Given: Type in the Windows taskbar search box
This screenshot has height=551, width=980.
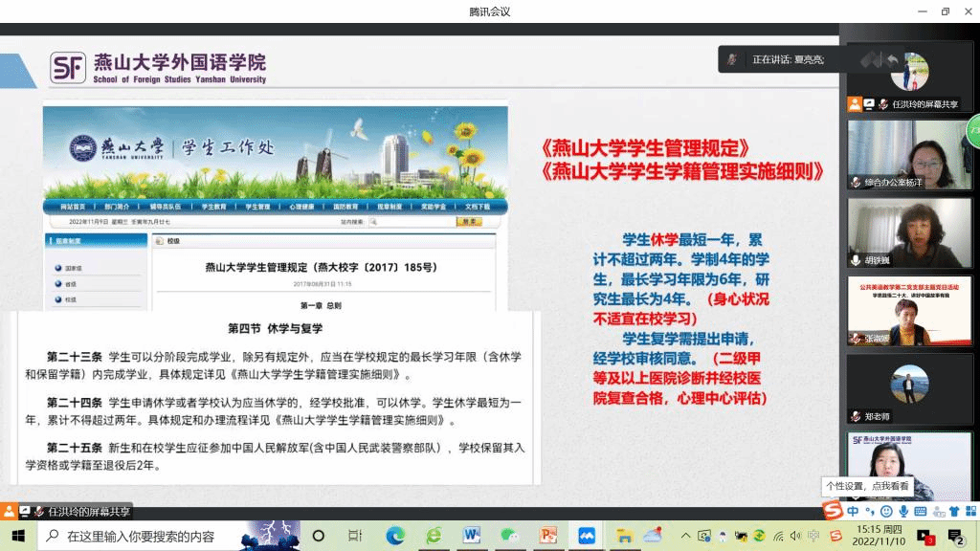Looking at the screenshot, I should 144,536.
